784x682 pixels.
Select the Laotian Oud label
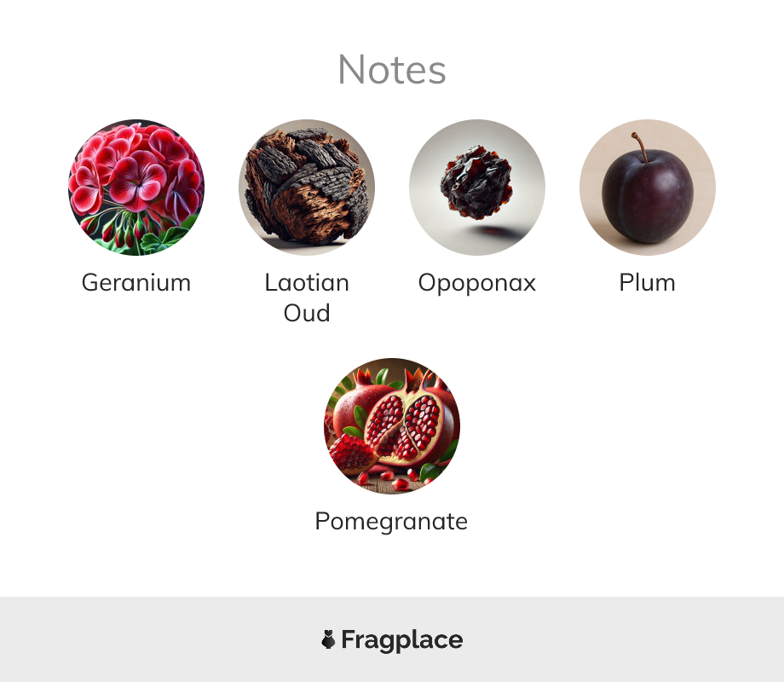(307, 298)
